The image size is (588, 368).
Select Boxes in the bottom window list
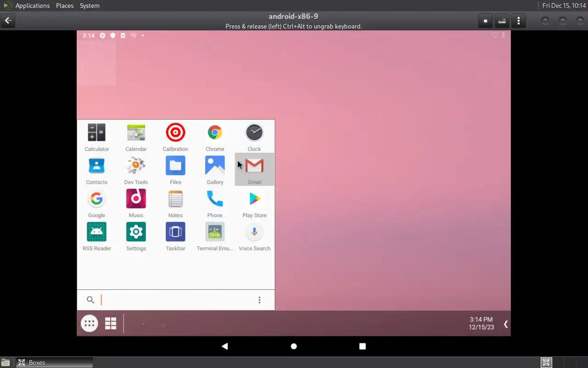[54, 362]
